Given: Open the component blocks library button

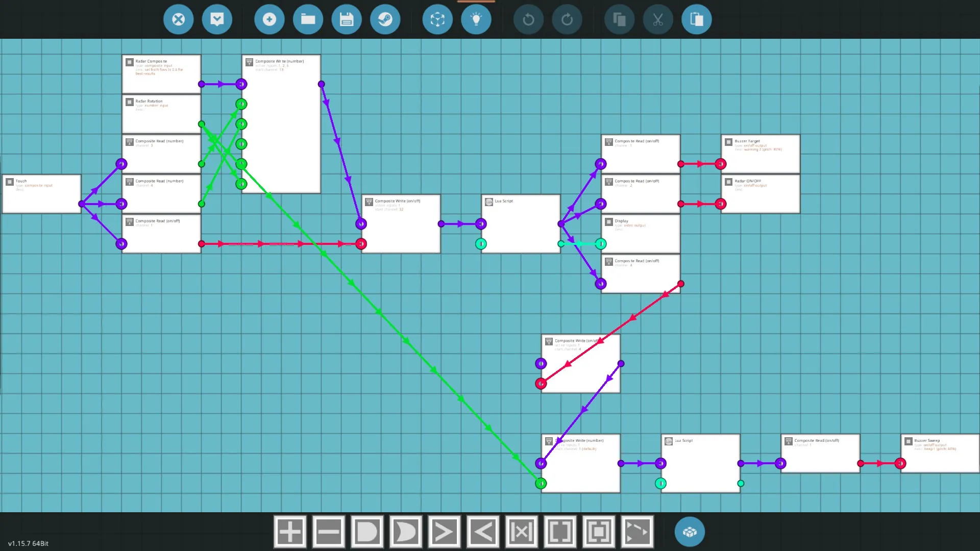Looking at the screenshot, I should [x=690, y=532].
